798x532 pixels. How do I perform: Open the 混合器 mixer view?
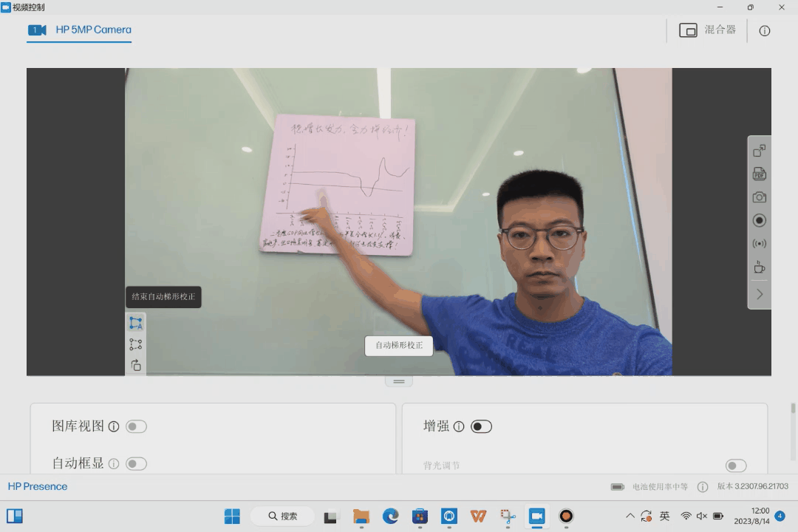tap(708, 30)
